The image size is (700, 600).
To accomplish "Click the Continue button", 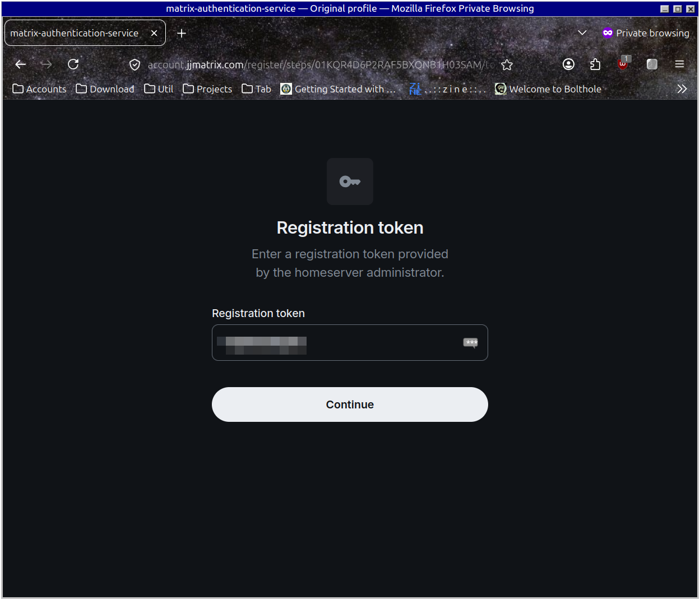I will click(350, 404).
